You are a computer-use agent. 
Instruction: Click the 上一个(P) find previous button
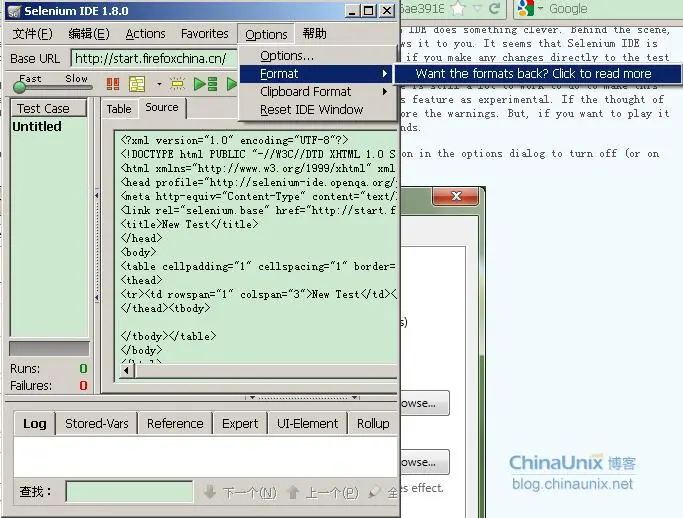323,493
